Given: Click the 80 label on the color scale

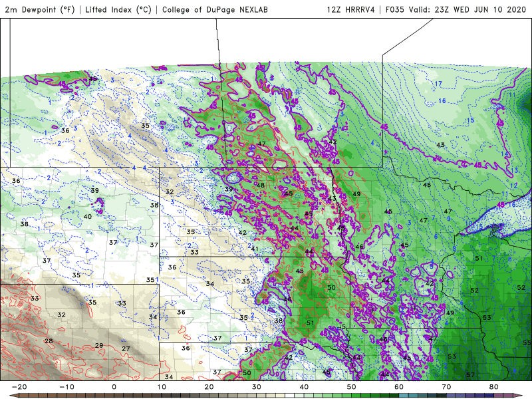Looking at the screenshot, I should pyautogui.click(x=494, y=387).
